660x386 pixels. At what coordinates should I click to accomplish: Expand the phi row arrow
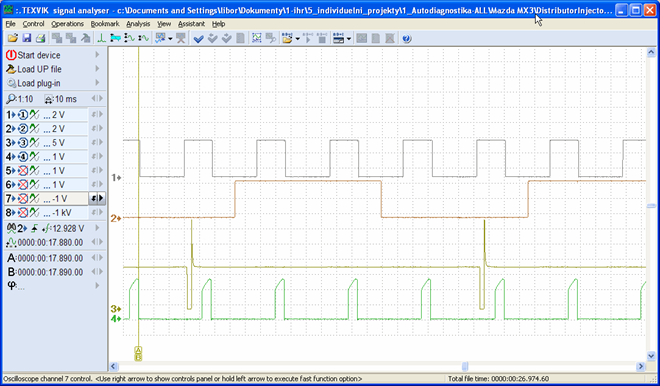(97, 285)
